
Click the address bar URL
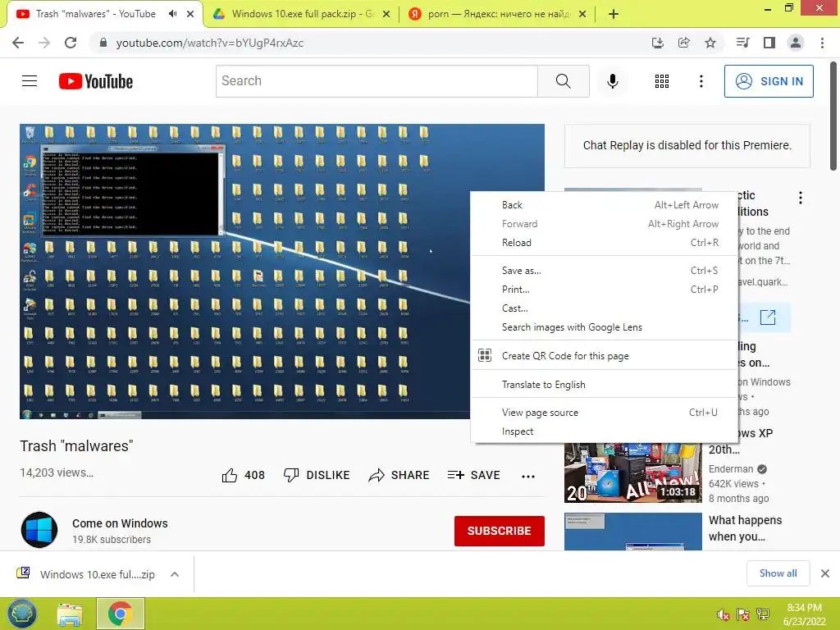tap(209, 43)
